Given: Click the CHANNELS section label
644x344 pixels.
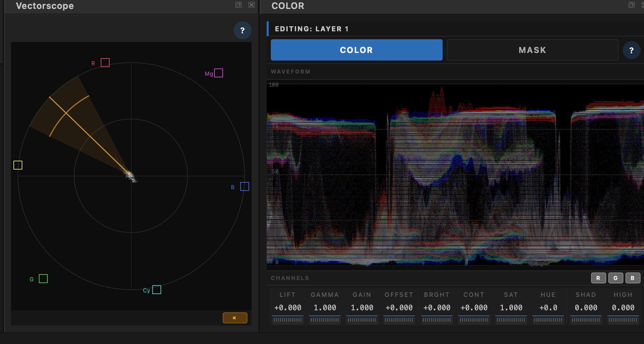Looking at the screenshot, I should pyautogui.click(x=290, y=278).
